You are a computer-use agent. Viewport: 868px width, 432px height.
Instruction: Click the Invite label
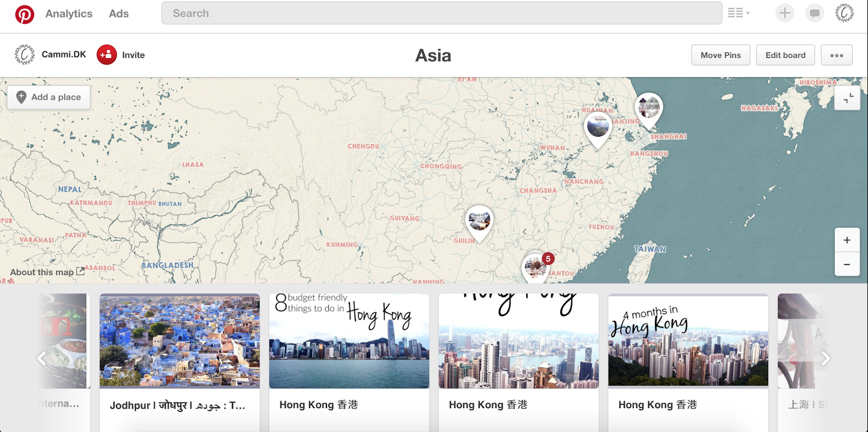(x=133, y=55)
